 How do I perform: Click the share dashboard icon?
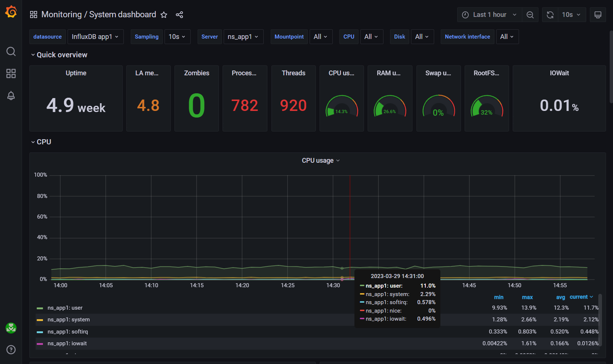click(179, 15)
